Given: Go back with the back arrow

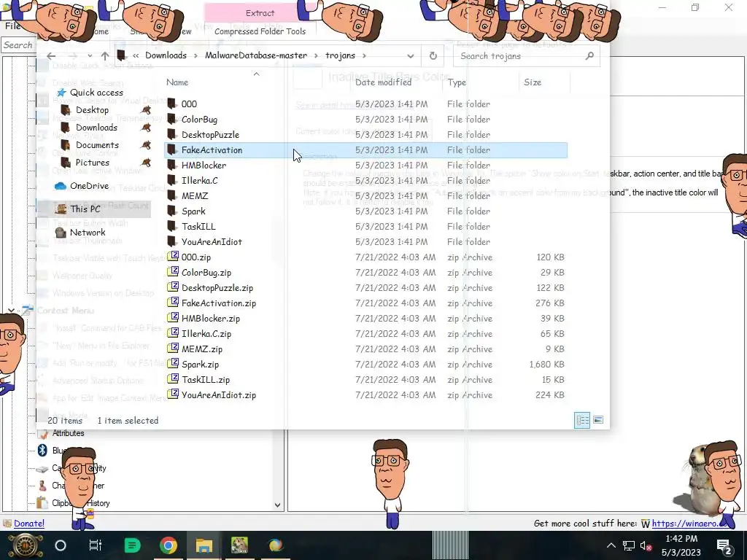Looking at the screenshot, I should (x=51, y=55).
